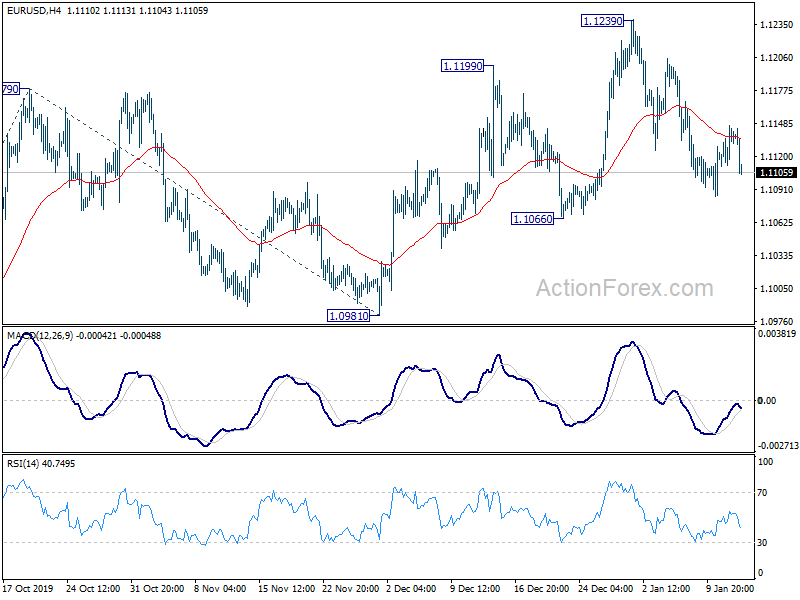Click the partially hidden 790 price label
Viewport: 800px width, 600px height.
[x=11, y=89]
